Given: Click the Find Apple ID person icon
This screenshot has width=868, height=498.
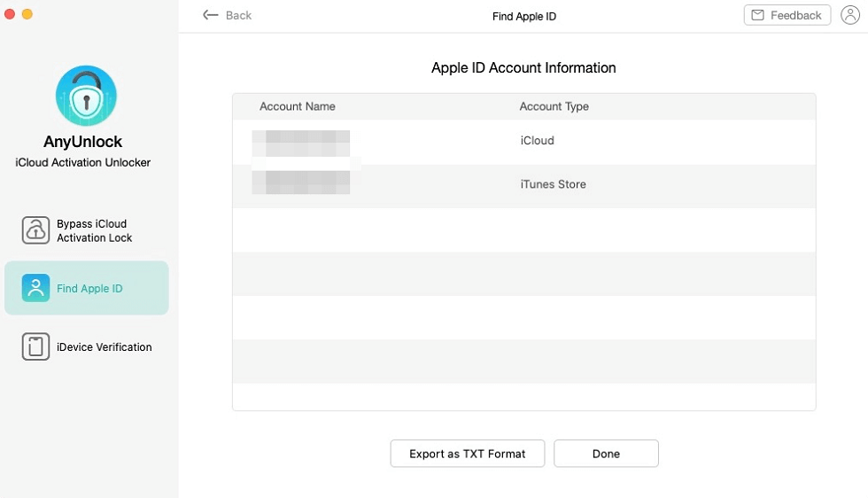Looking at the screenshot, I should click(x=35, y=288).
